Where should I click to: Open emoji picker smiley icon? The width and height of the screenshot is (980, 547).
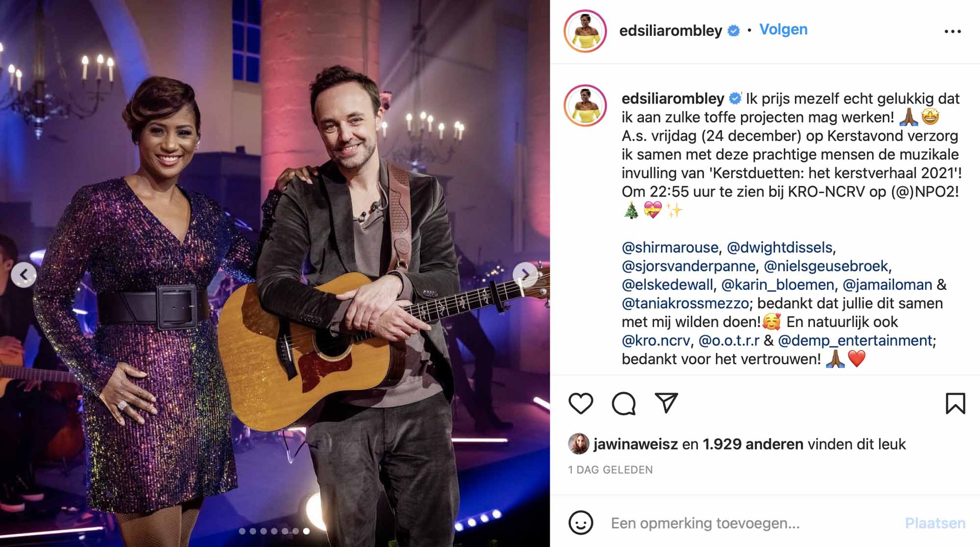pos(581,522)
